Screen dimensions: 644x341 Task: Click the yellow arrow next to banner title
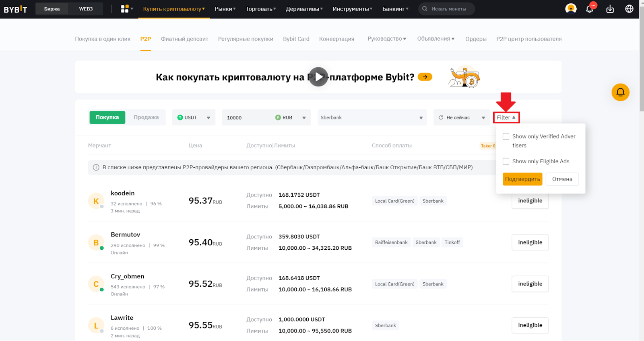click(425, 77)
